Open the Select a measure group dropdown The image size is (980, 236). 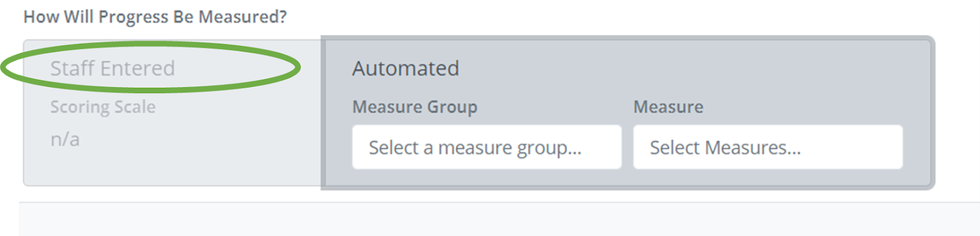(x=487, y=147)
